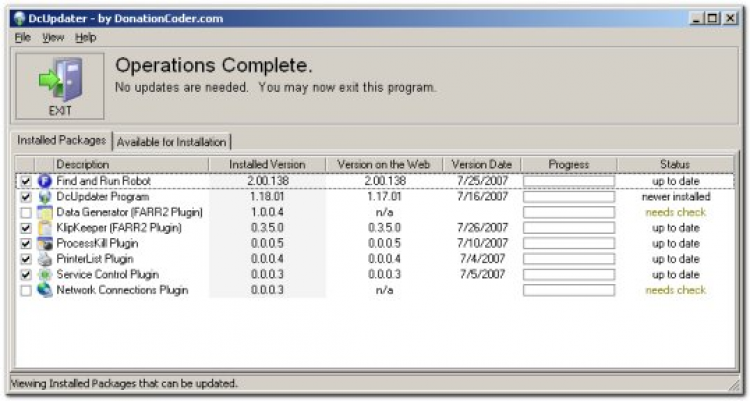Image resolution: width=750 pixels, height=401 pixels.
Task: Click 'needs check' status for Network Connections
Action: [x=676, y=290]
